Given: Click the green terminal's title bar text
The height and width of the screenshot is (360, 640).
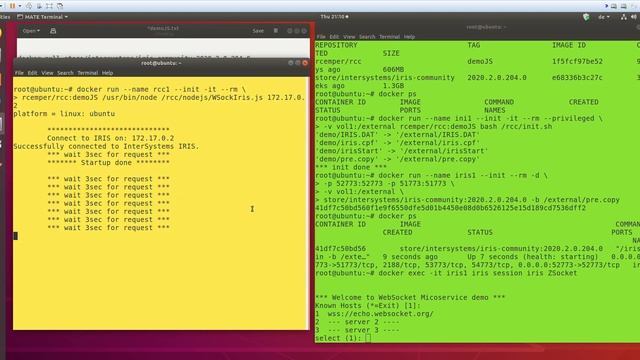Looking at the screenshot, I should click(x=486, y=27).
